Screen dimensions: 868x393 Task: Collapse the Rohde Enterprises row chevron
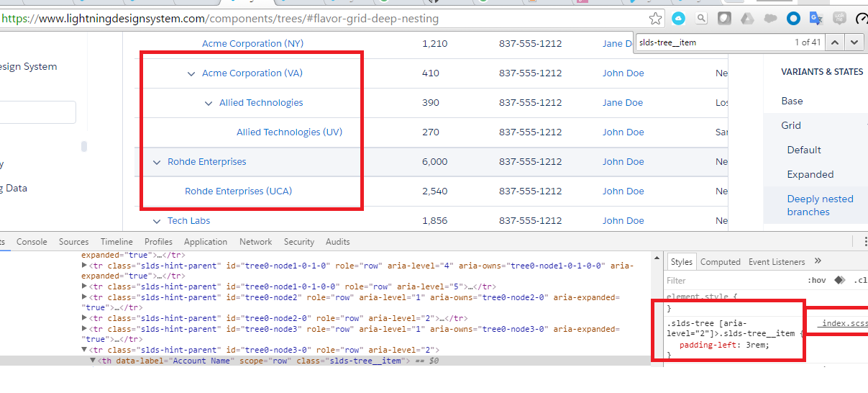click(157, 162)
